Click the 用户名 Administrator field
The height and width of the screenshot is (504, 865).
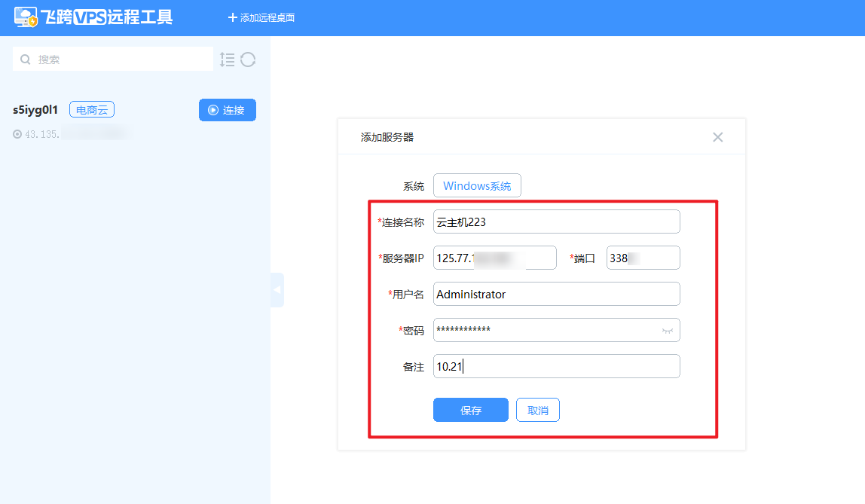point(556,295)
